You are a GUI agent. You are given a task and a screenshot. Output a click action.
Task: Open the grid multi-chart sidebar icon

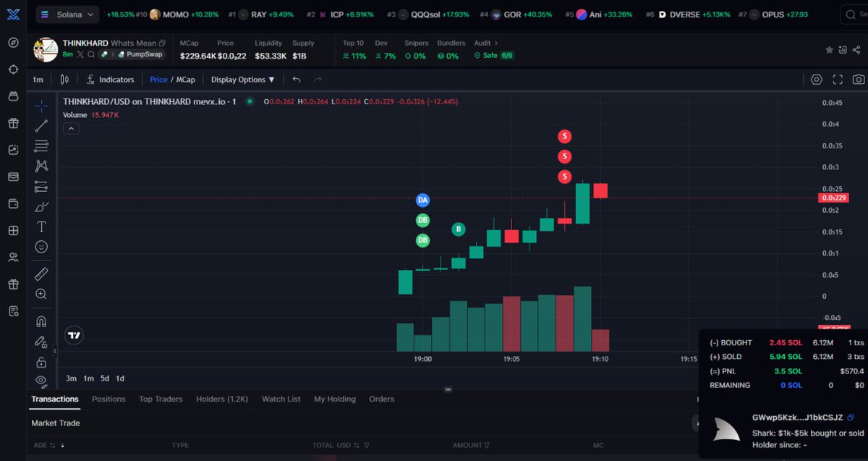[13, 230]
